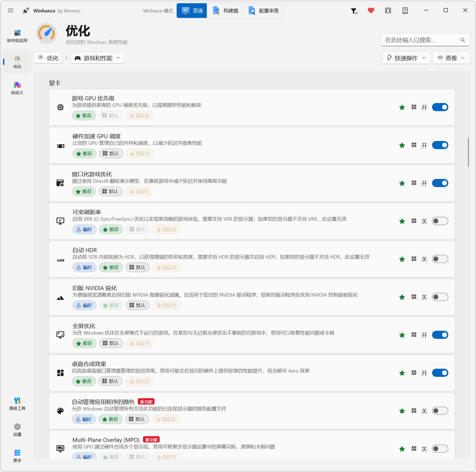Apply 偏好 preset for 自动管理应用程序的颜色

click(84, 419)
